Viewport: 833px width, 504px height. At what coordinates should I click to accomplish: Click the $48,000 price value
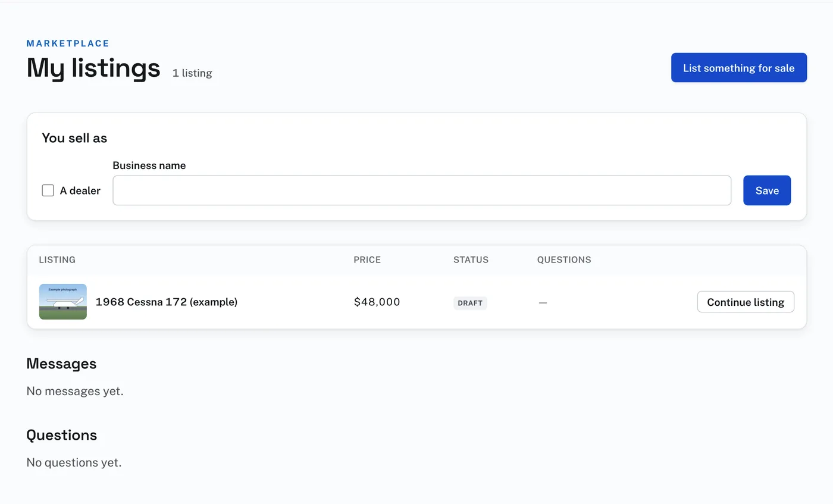[377, 302]
